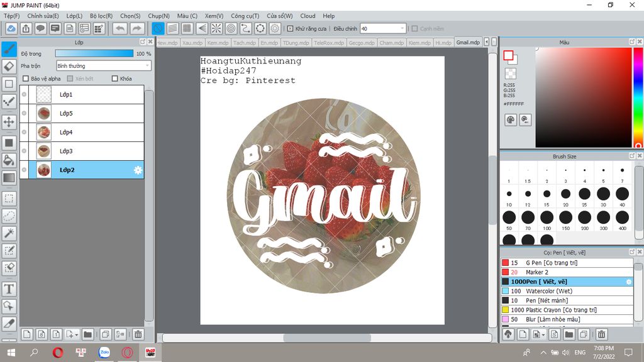Image resolution: width=644 pixels, height=362 pixels.
Task: Toggle the Khóa checkbox
Action: tap(114, 79)
